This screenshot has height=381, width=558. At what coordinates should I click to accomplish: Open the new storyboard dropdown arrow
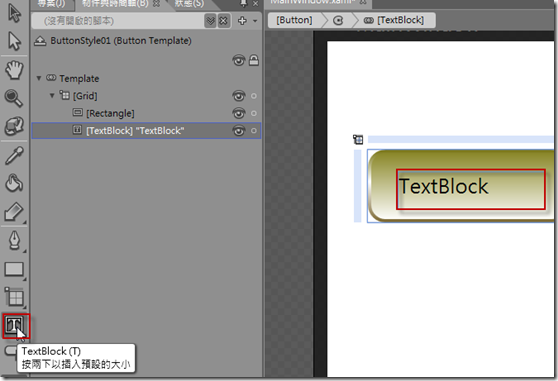[x=255, y=21]
